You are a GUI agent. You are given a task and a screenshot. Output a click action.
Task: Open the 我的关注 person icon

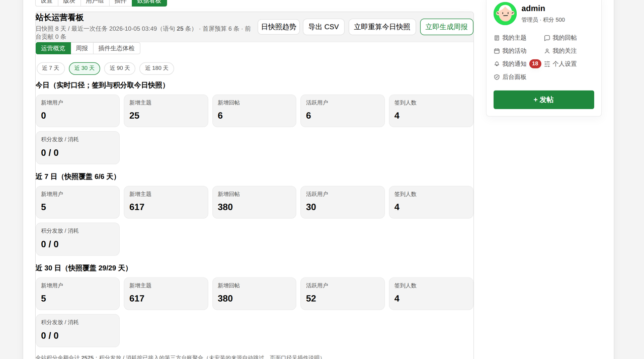point(547,51)
